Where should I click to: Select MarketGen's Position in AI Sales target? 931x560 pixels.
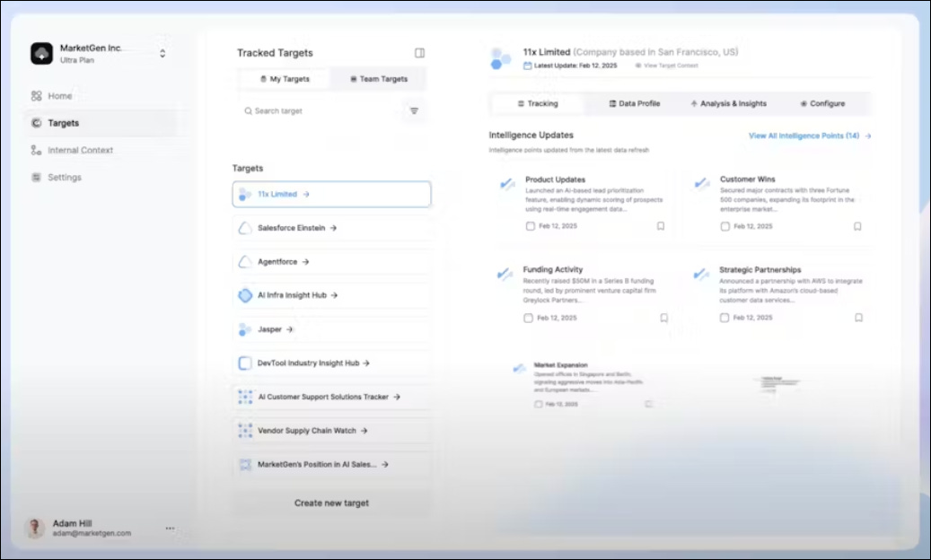(331, 465)
